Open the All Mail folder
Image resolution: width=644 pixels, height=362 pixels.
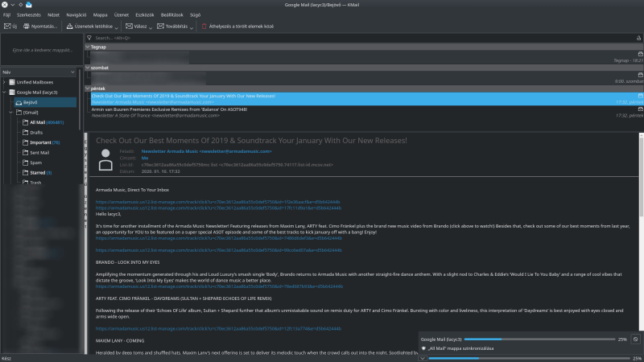[x=47, y=122]
